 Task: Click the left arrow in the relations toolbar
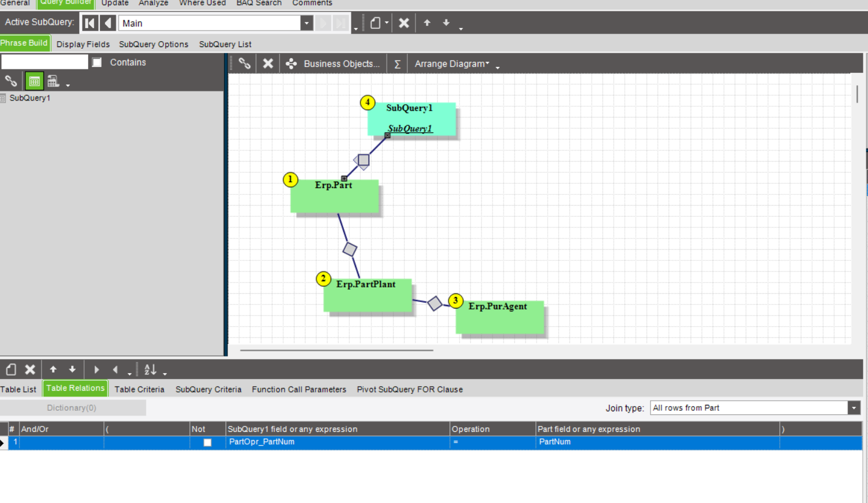pos(115,370)
